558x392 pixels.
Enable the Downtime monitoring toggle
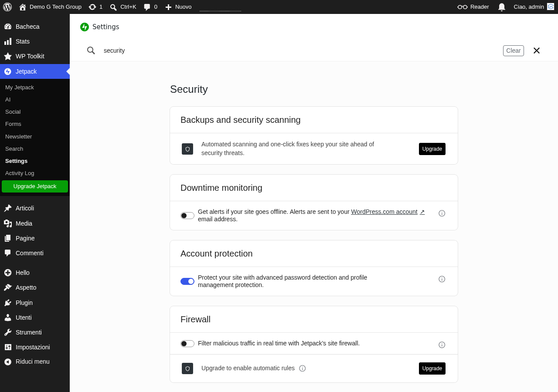(187, 216)
